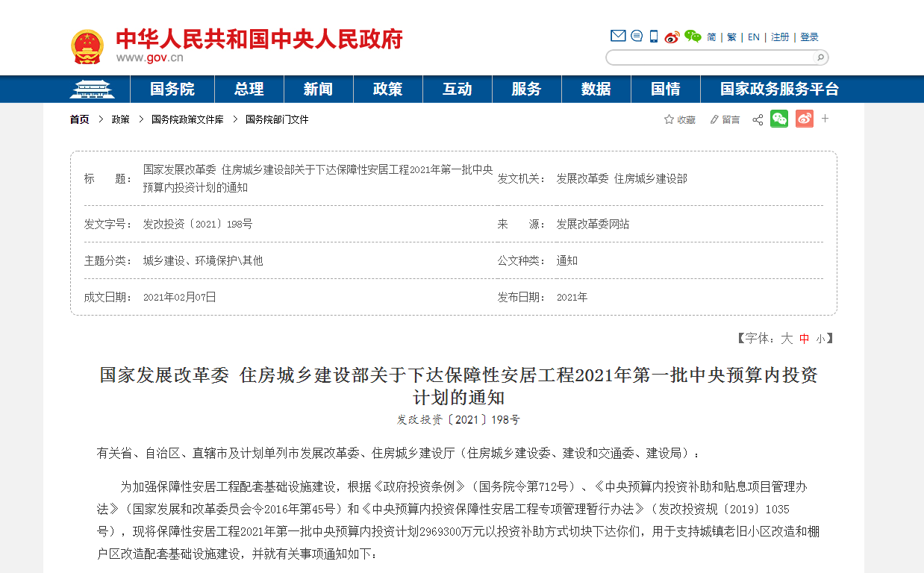This screenshot has width=924, height=573.
Task: Click the 登录 login link
Action: tap(810, 37)
